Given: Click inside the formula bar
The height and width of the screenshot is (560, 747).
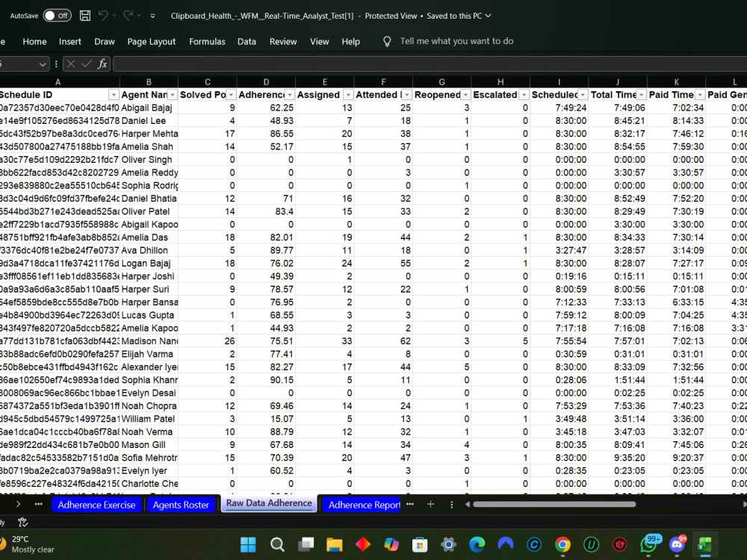Looking at the screenshot, I should pyautogui.click(x=430, y=63).
